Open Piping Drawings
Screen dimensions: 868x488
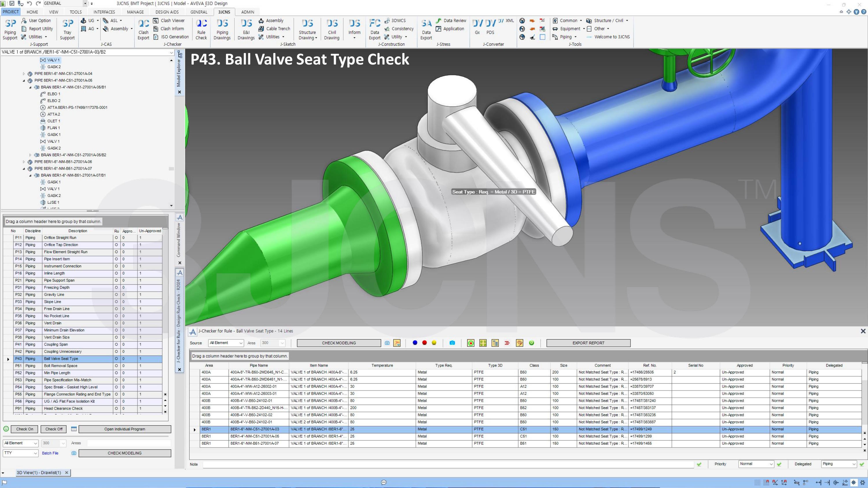pos(222,29)
